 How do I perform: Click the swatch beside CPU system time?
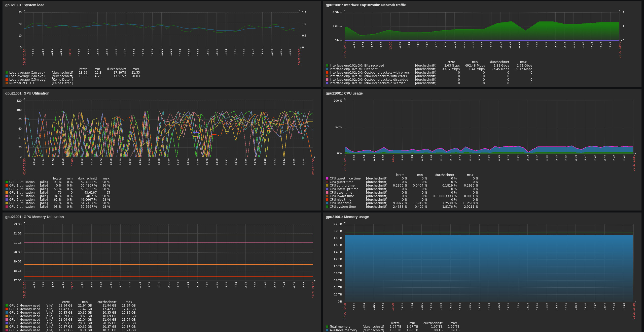[x=327, y=207]
